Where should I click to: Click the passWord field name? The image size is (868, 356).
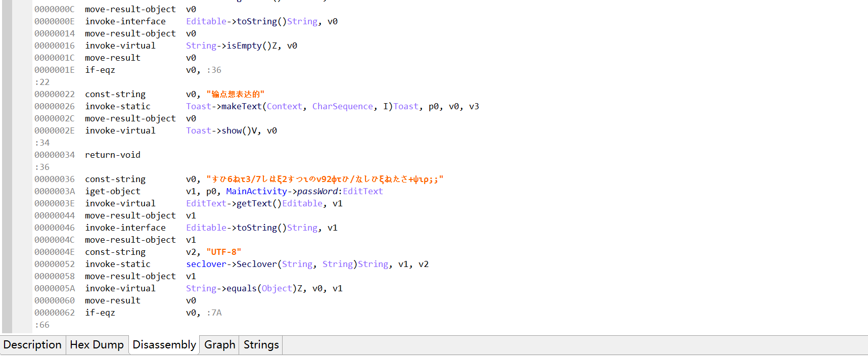coord(317,191)
